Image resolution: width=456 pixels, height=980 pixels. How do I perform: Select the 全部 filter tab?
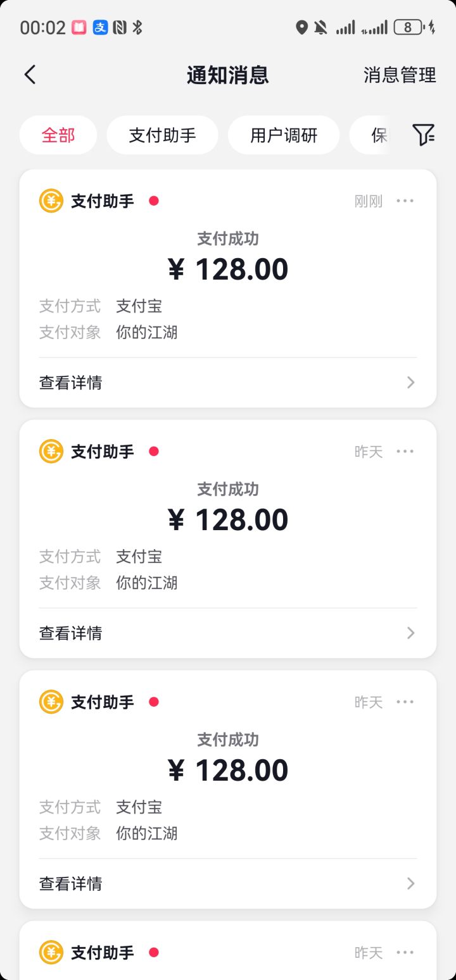[x=58, y=135]
